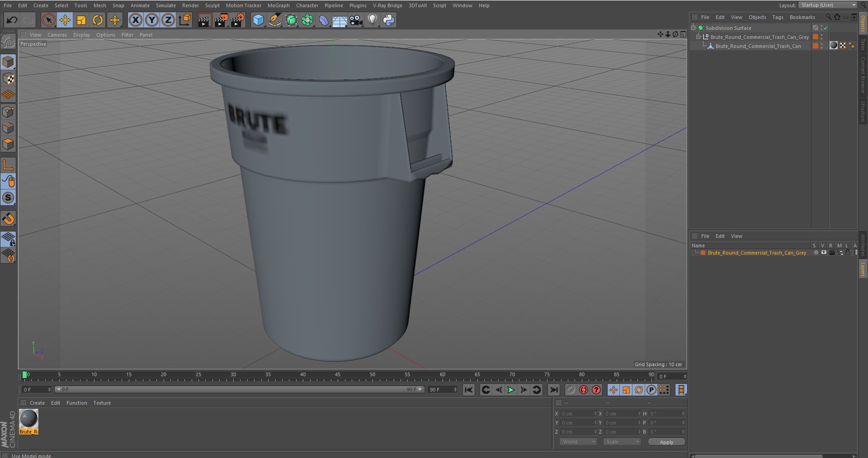Add a Floor environment object

(340, 20)
